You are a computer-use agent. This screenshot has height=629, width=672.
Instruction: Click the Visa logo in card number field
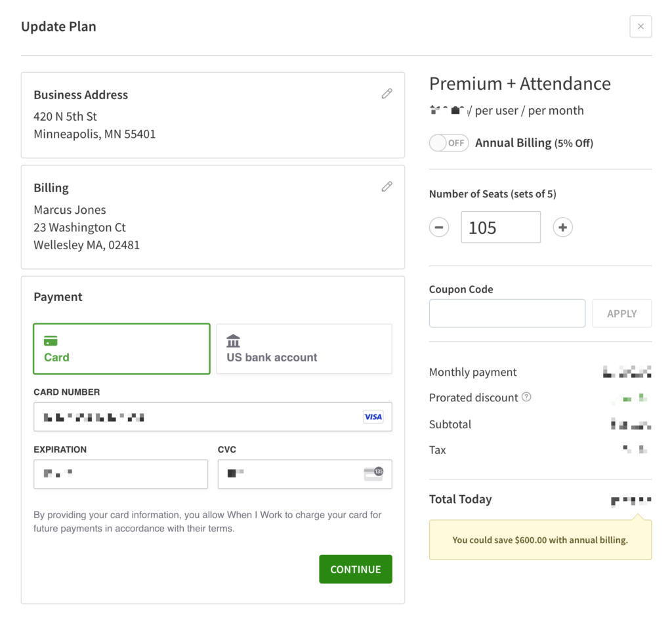[x=373, y=416]
